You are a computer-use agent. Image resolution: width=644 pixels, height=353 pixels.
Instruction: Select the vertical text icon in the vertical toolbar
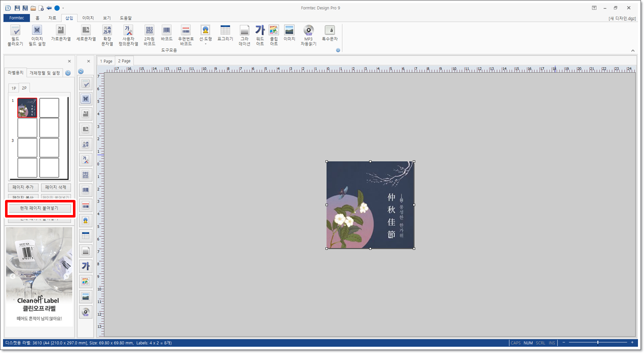[86, 129]
